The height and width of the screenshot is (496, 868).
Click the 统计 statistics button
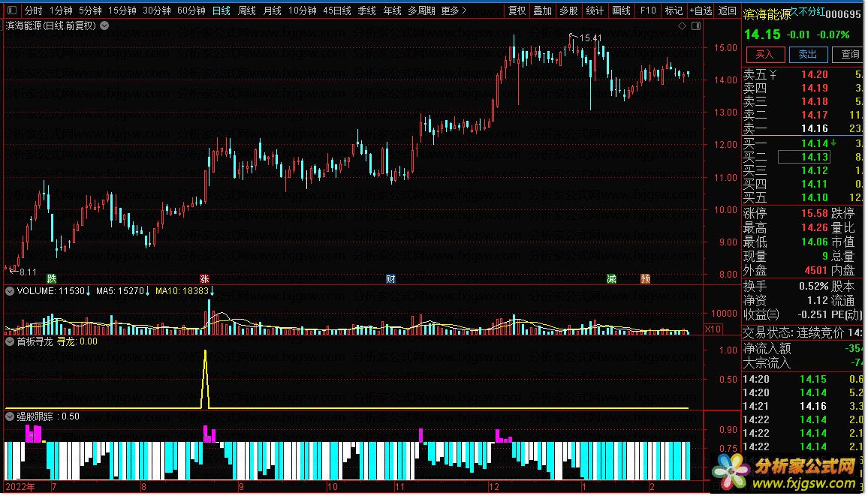[x=595, y=11]
